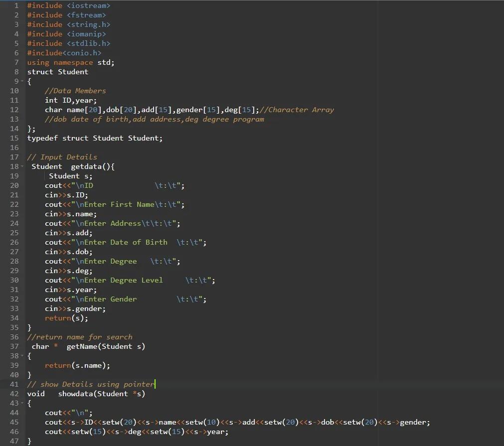Click 's->year;' at the end of line 46
Screen dimensions: 504x446
(211, 432)
